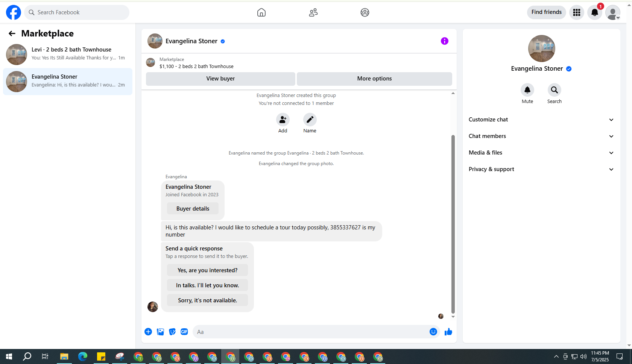Viewport: 632px width, 364px height.
Task: Open File Explorer from taskbar
Action: tap(64, 356)
